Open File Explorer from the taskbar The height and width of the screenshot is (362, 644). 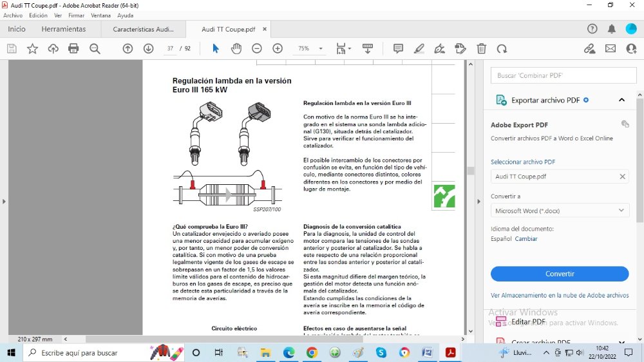265,352
